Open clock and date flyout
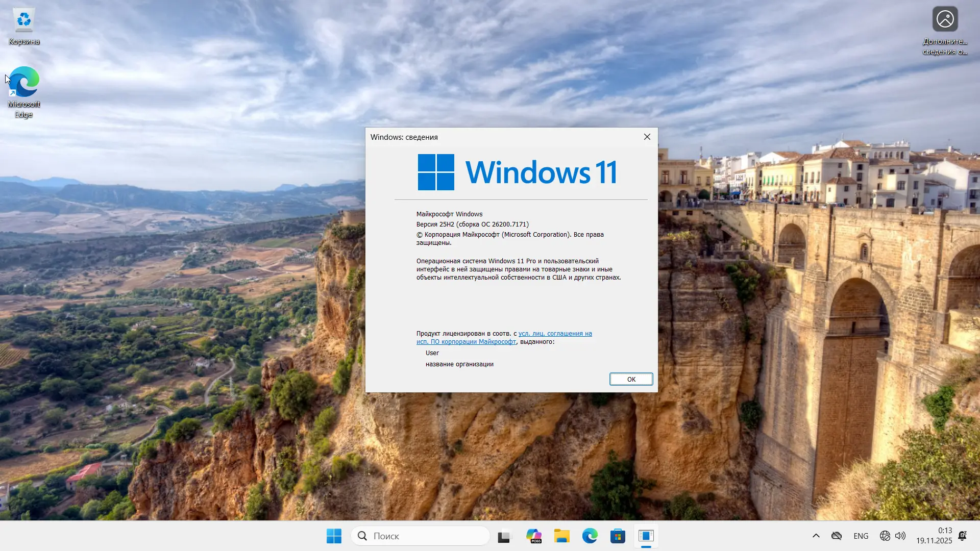 click(934, 536)
